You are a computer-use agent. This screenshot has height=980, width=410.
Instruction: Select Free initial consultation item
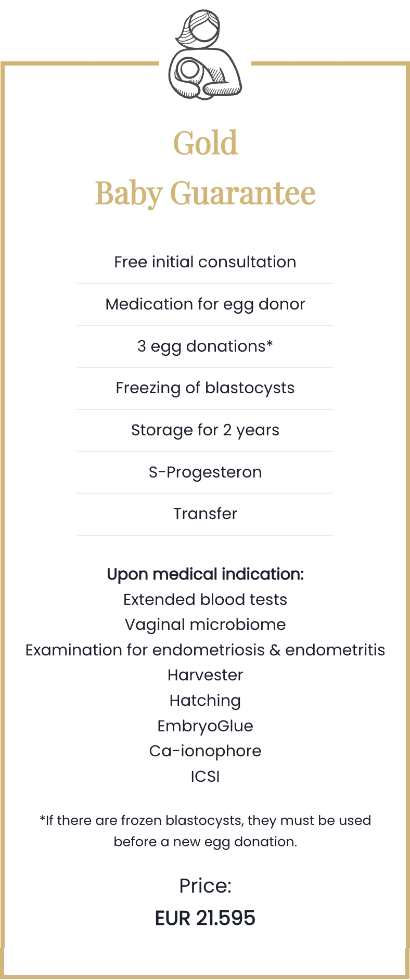(x=205, y=262)
